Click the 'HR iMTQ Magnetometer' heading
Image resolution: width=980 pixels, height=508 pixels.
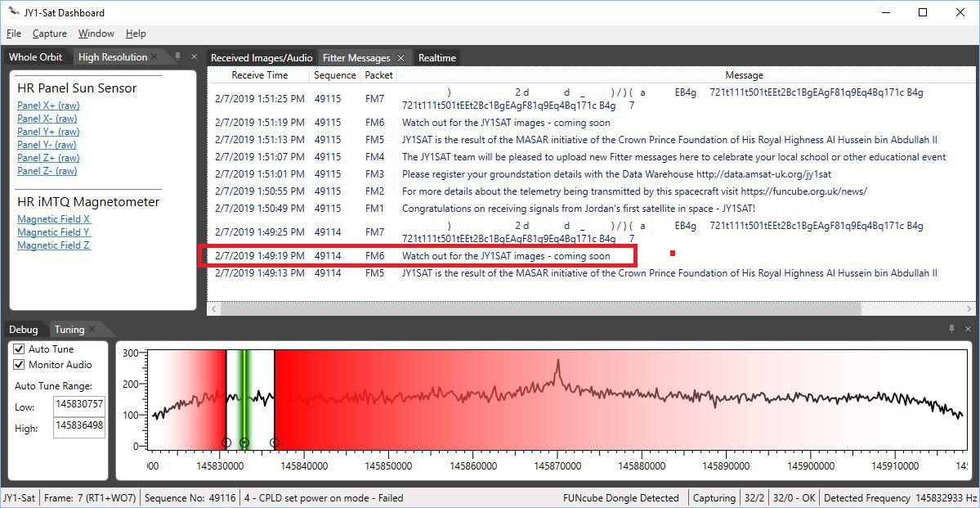(x=88, y=201)
